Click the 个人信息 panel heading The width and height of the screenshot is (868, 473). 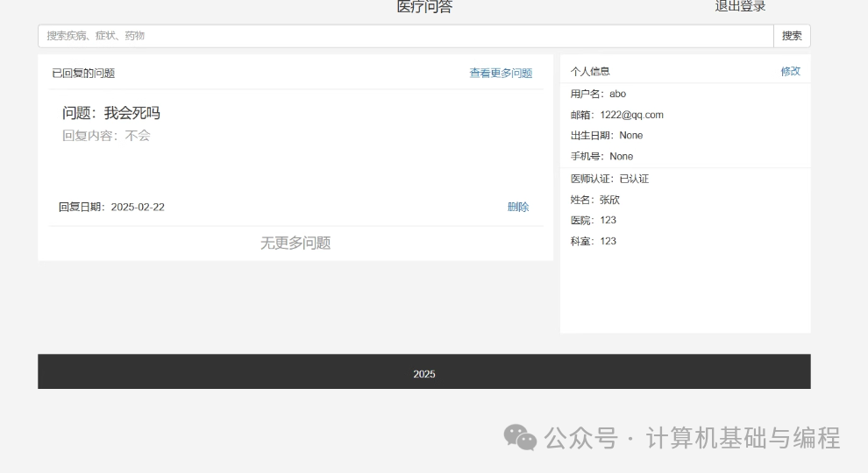tap(590, 71)
